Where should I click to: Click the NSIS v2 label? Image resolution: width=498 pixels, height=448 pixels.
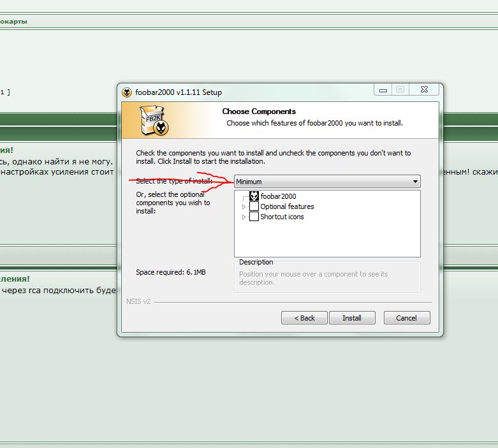click(138, 301)
